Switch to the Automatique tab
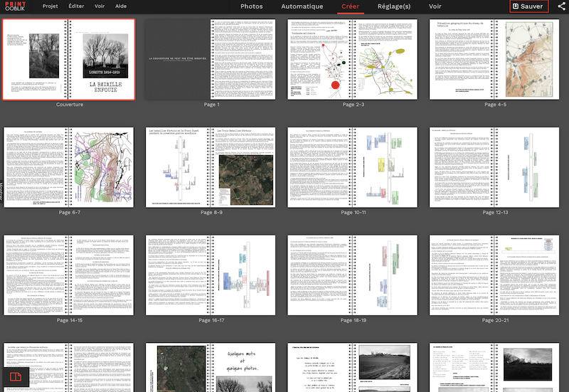Viewport: 569px width, 392px height. point(302,6)
